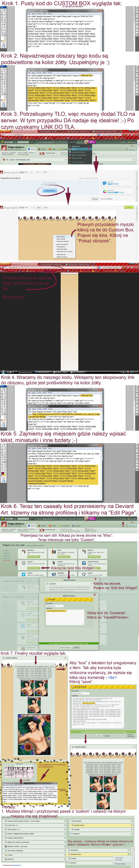Open the deviantART muro draw box

click(117, 192)
